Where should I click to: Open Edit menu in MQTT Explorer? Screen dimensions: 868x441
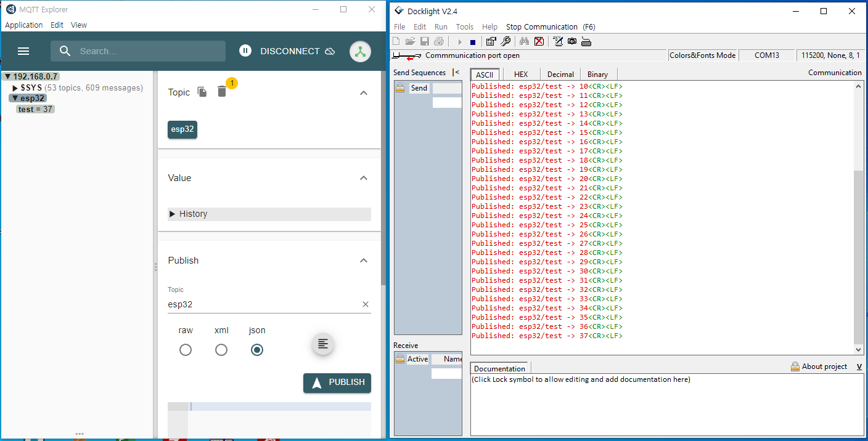57,25
